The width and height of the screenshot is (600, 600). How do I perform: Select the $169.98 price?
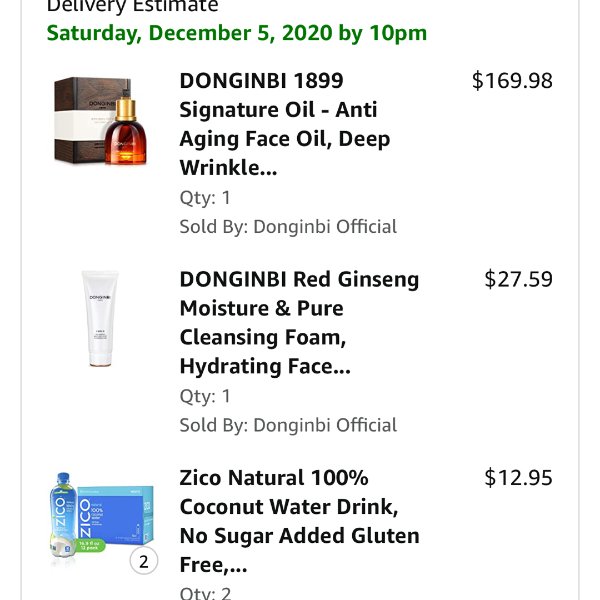[512, 80]
